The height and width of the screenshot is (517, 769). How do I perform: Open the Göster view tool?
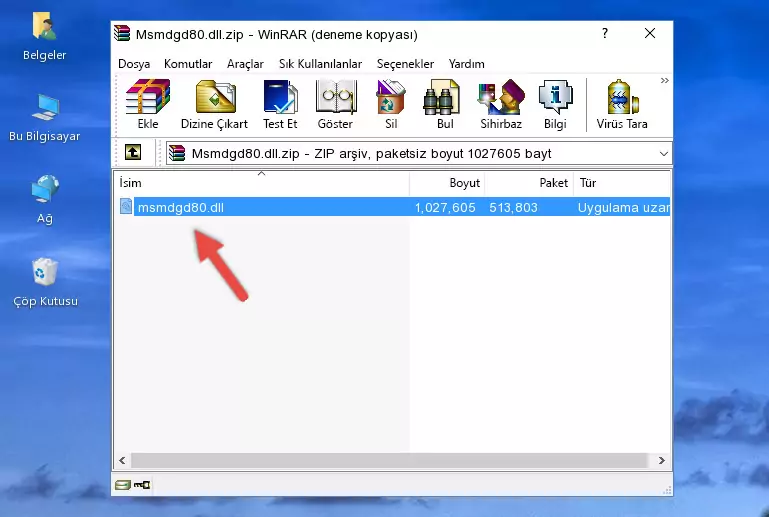[335, 104]
